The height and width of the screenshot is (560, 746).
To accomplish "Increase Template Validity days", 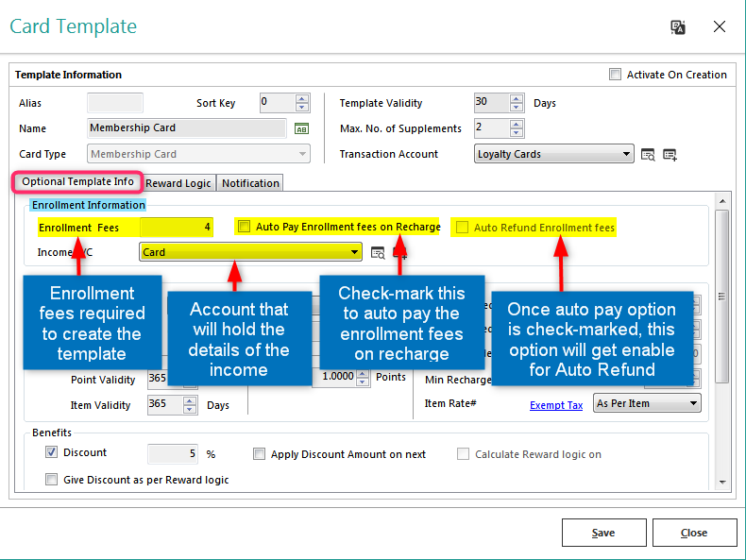I will pos(517,98).
